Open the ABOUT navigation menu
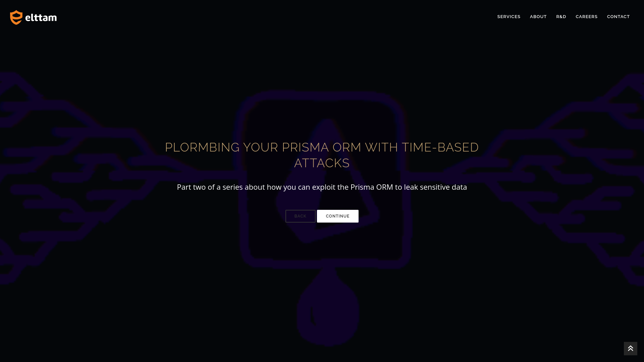 click(x=538, y=17)
